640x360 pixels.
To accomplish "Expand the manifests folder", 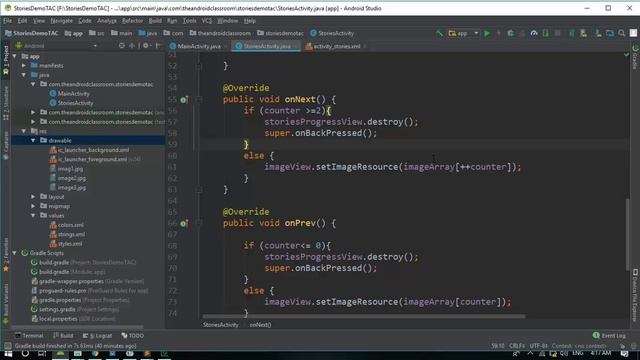I will [x=24, y=66].
